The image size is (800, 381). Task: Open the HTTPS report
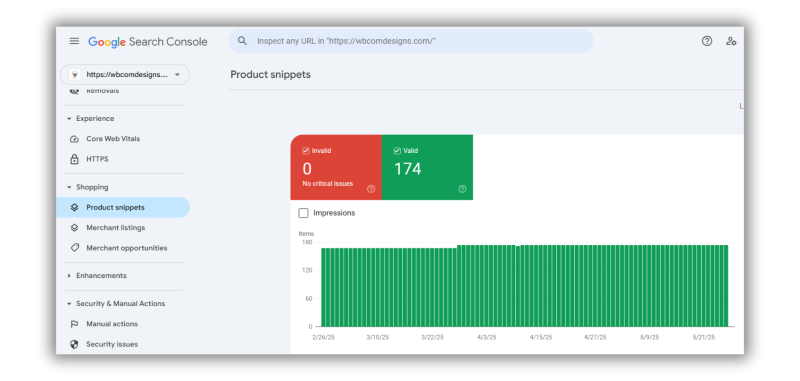[97, 159]
